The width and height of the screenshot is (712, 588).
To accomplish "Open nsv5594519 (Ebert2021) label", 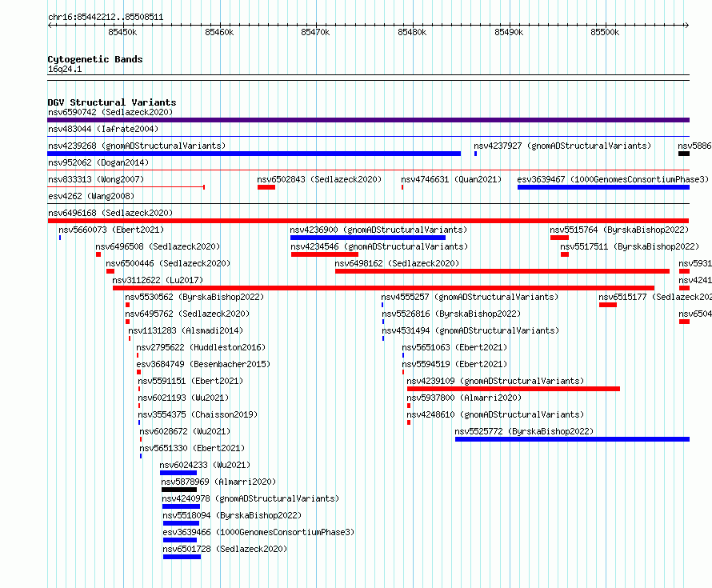I will 454,364.
